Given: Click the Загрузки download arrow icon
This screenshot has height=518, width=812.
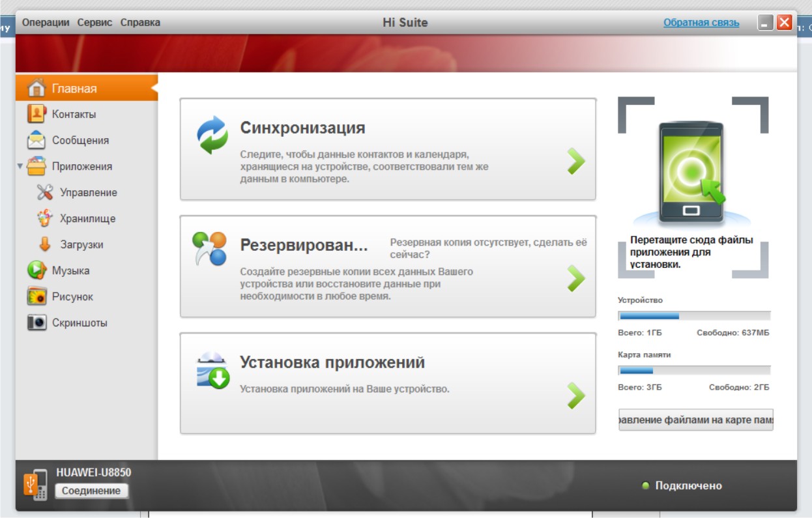Looking at the screenshot, I should click(45, 244).
